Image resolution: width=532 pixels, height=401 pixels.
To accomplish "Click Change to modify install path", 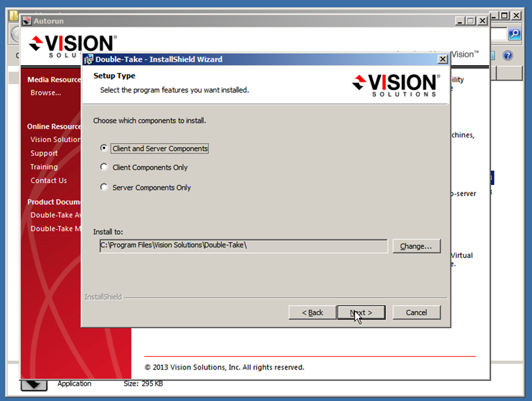I will tap(416, 246).
